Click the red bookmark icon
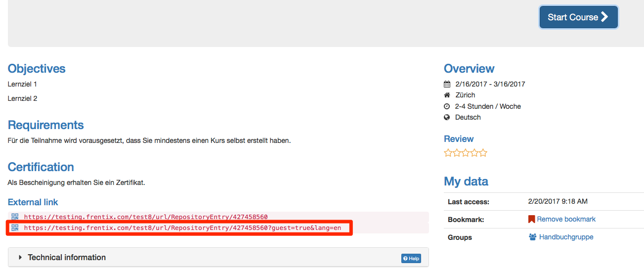The width and height of the screenshot is (644, 272). pyautogui.click(x=532, y=219)
